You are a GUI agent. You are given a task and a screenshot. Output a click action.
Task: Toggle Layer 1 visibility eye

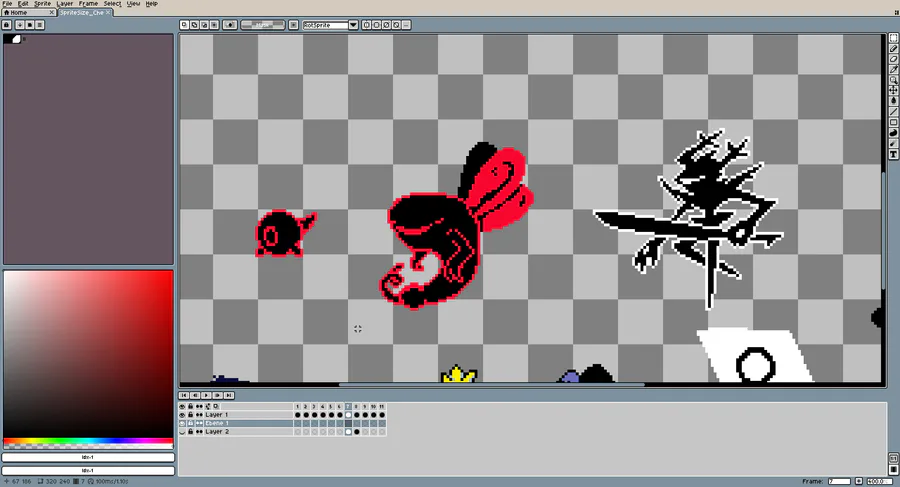click(x=183, y=415)
